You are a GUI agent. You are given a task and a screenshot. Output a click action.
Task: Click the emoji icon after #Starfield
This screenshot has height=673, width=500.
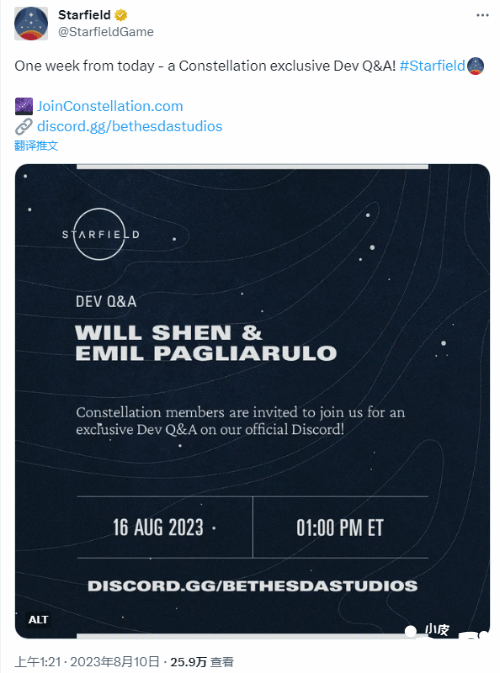pyautogui.click(x=475, y=66)
